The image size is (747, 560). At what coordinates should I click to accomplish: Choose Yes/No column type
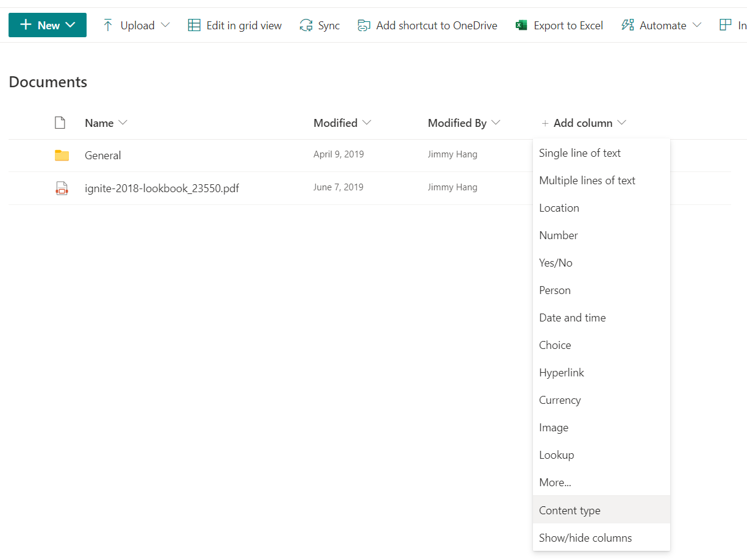(x=601, y=263)
